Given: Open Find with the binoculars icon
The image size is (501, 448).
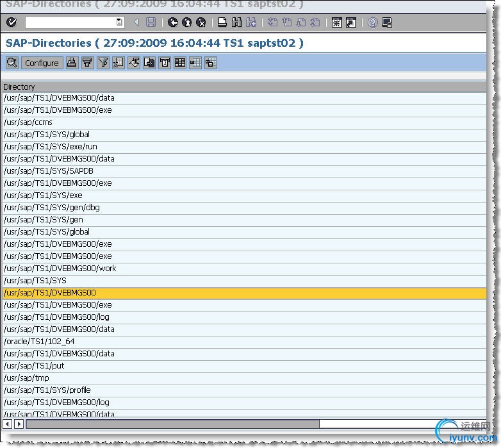Looking at the screenshot, I should click(x=236, y=22).
